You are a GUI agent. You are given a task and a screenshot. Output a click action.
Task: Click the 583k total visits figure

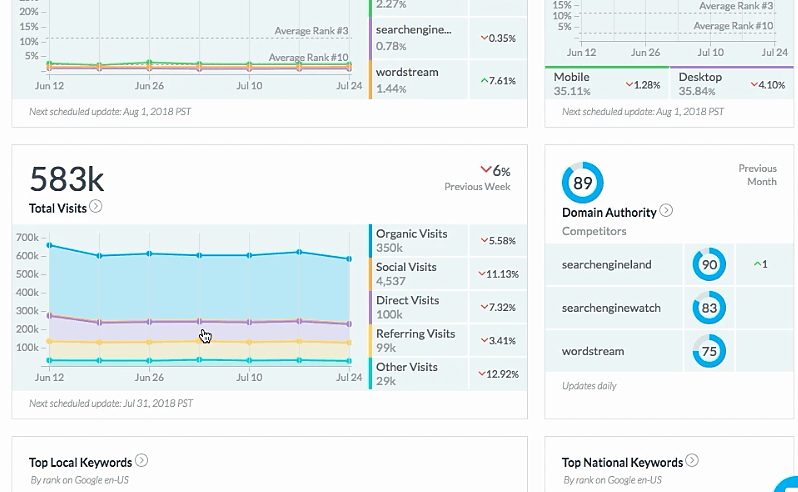pos(67,179)
